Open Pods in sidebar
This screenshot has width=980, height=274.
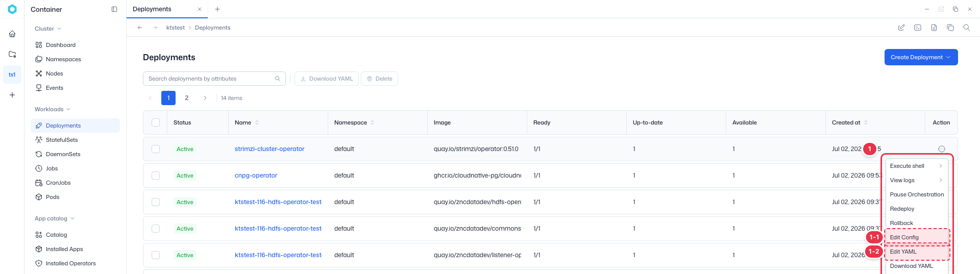pos(75,197)
